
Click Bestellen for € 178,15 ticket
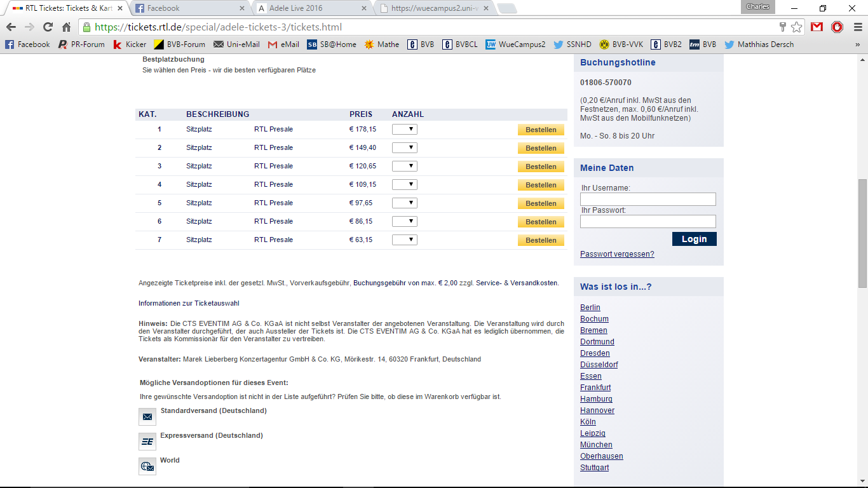(x=541, y=130)
